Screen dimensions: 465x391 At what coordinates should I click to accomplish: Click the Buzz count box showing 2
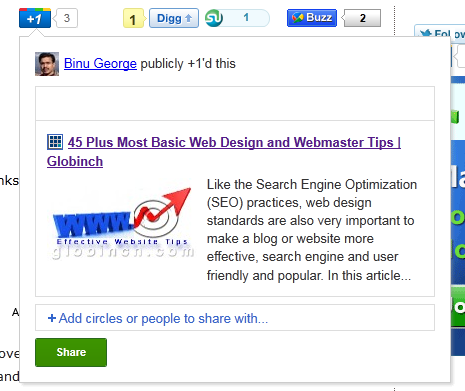coord(362,18)
